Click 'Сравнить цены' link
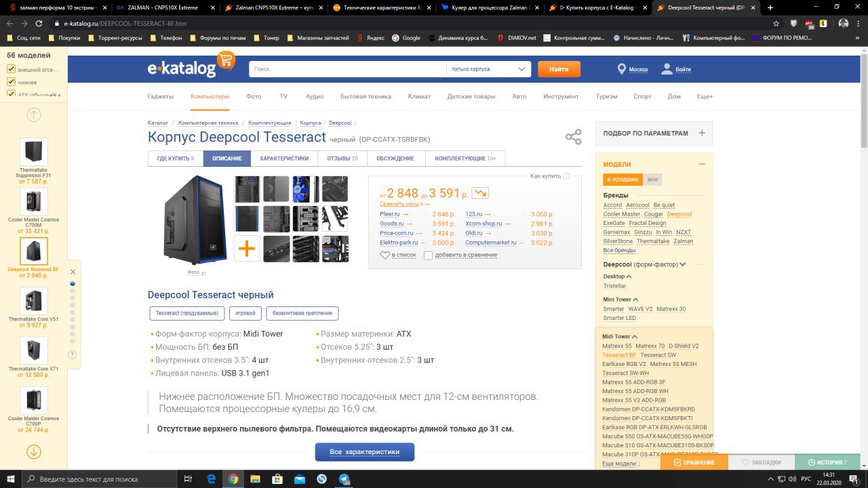Viewport: 868px width, 488px height. coord(401,203)
